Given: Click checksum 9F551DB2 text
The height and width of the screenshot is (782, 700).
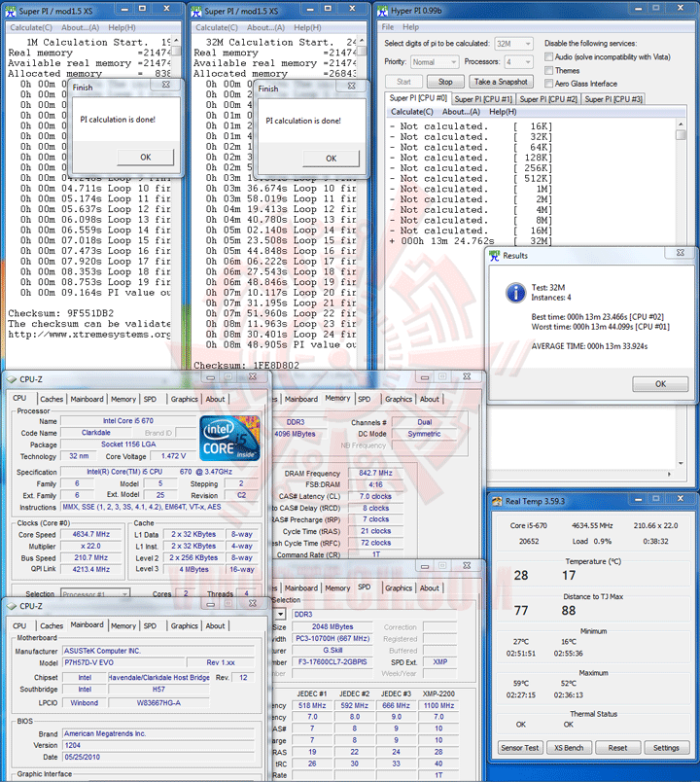Looking at the screenshot, I should click(x=61, y=313).
